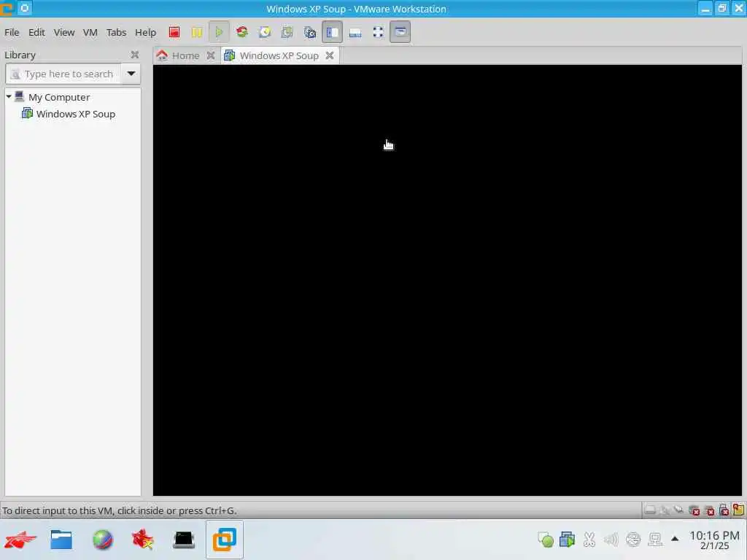The width and height of the screenshot is (747, 560).
Task: Focus the Type here to search field
Action: click(63, 74)
